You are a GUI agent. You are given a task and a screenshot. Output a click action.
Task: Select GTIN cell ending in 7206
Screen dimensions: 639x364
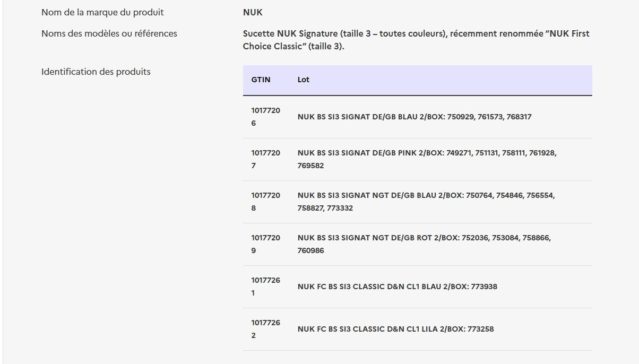(265, 117)
